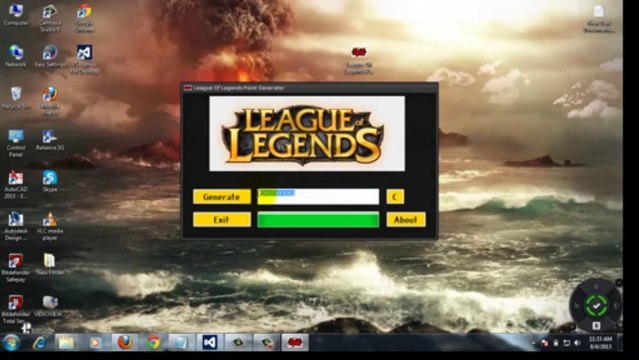Select the VIDEOVIEW desktop icon

coord(50,307)
